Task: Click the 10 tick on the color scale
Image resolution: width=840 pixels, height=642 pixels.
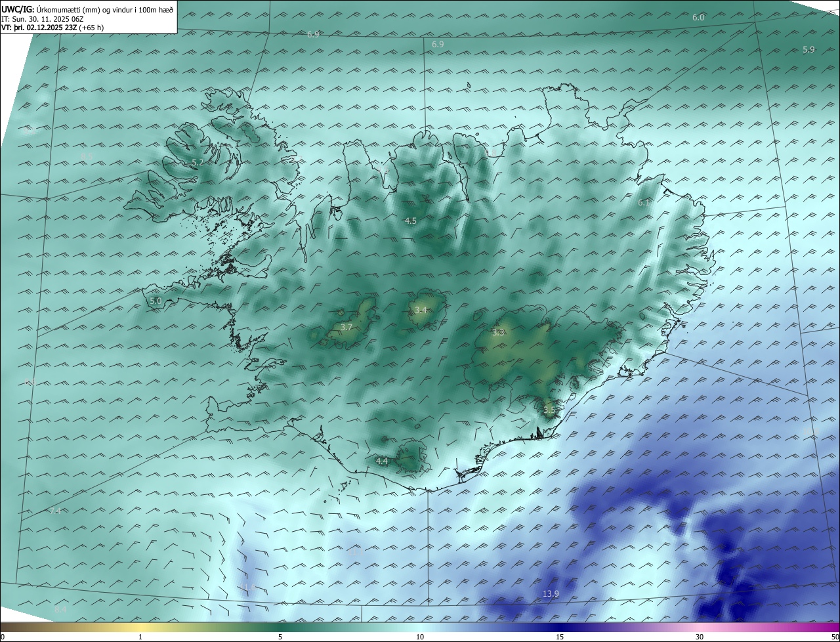Action: [x=420, y=637]
